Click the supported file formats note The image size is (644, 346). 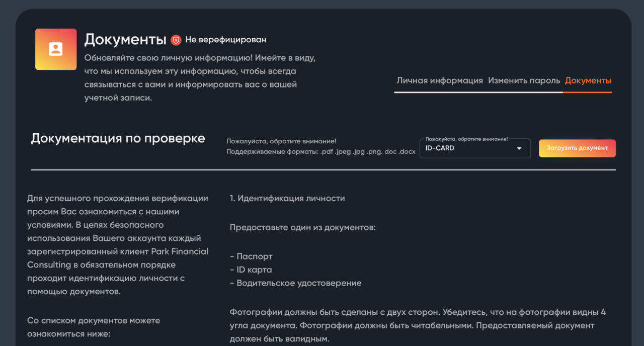pos(321,151)
